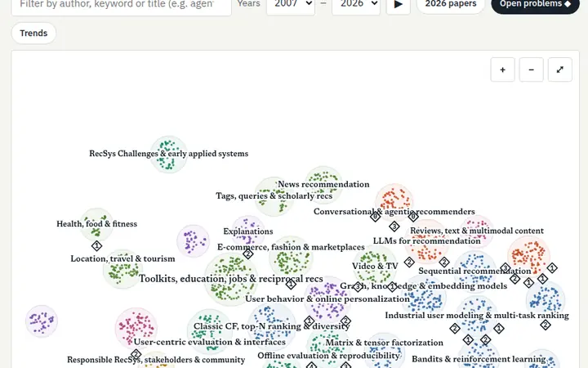This screenshot has height=368, width=588.
Task: Toggle the 2026 papers filter
Action: (451, 5)
